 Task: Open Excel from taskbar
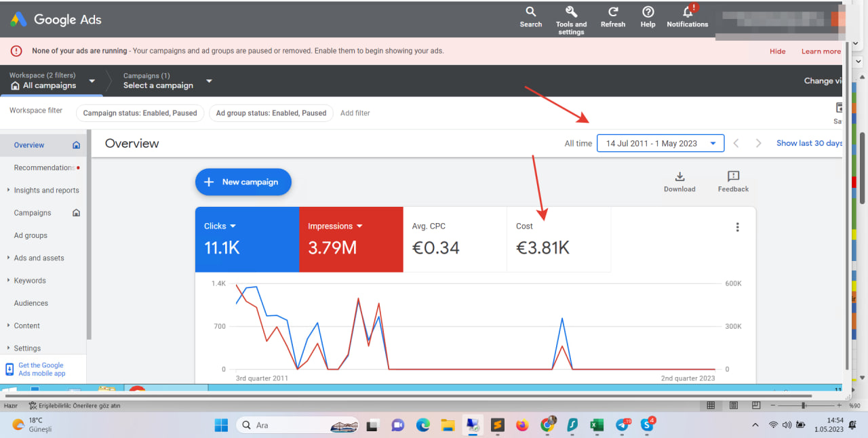(597, 425)
